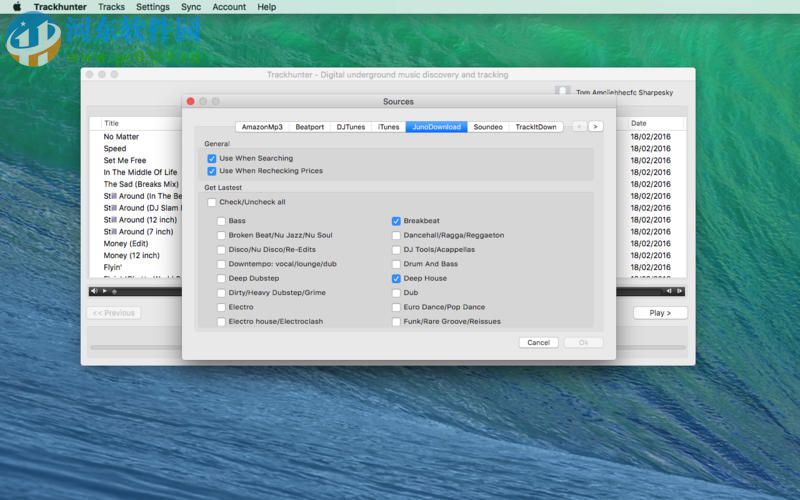Viewport: 800px width, 500px height.
Task: Uncheck the Breakbeat genre
Action: point(396,221)
